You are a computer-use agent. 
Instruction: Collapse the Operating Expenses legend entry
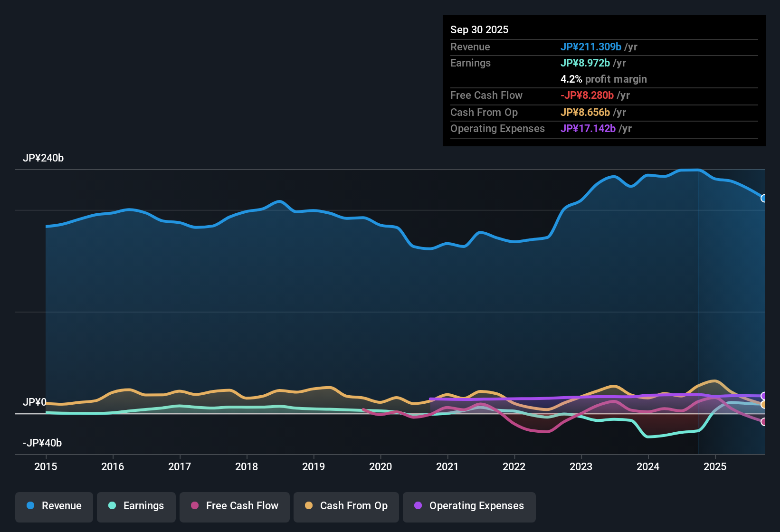click(469, 506)
